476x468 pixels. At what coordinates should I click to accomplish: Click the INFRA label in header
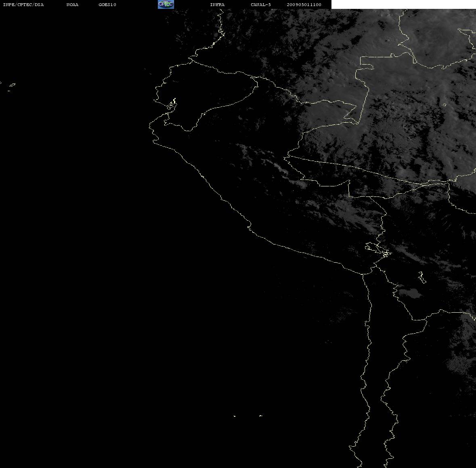click(x=217, y=4)
